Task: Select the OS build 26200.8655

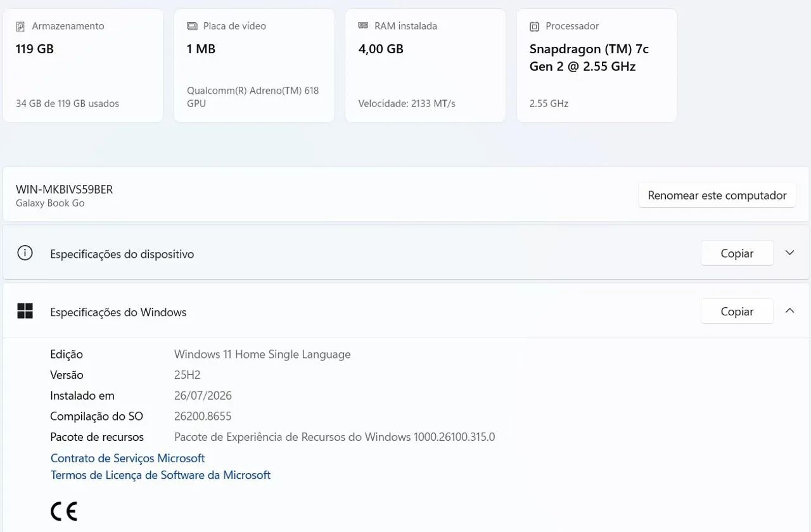Action: 203,416
